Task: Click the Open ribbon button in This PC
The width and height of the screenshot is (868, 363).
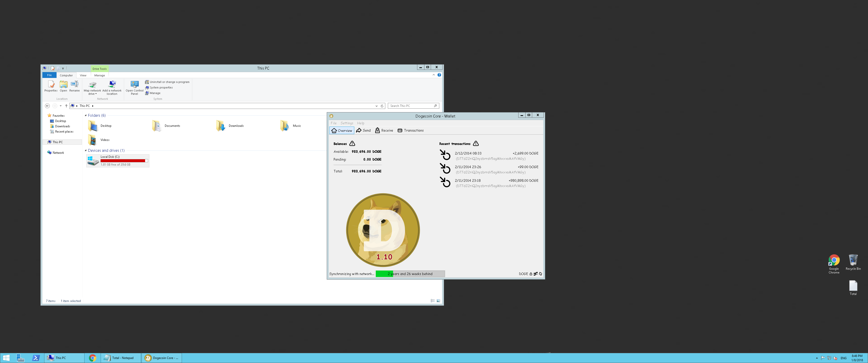Action: pyautogui.click(x=63, y=86)
